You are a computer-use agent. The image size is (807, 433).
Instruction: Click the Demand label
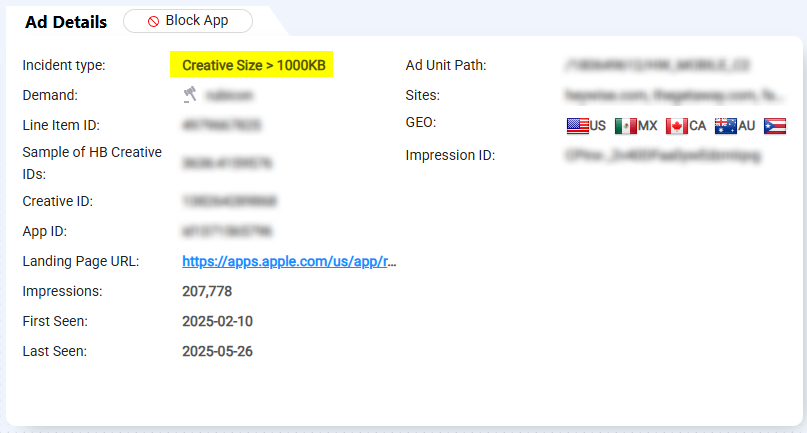click(x=50, y=95)
